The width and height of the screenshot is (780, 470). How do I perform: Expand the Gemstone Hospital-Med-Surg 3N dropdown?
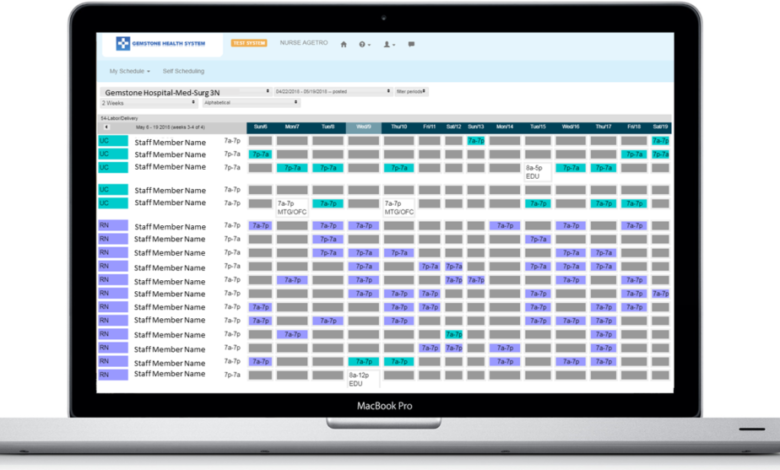tap(186, 91)
